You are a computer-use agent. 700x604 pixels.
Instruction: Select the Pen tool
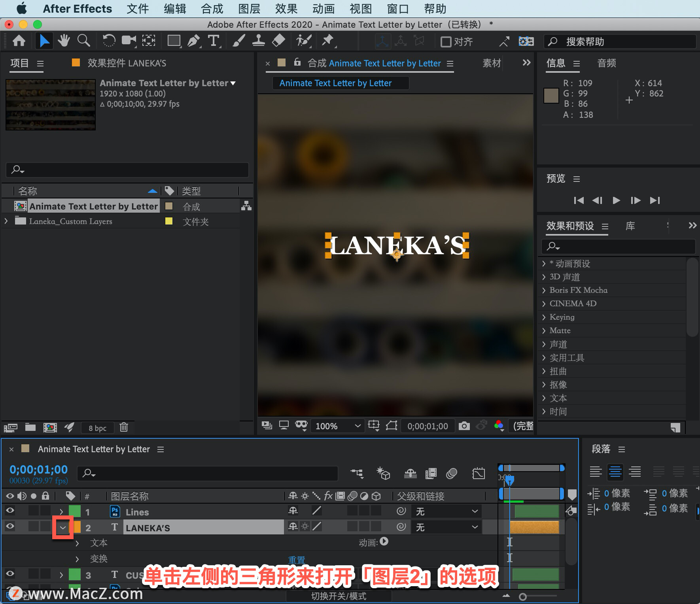coord(193,41)
